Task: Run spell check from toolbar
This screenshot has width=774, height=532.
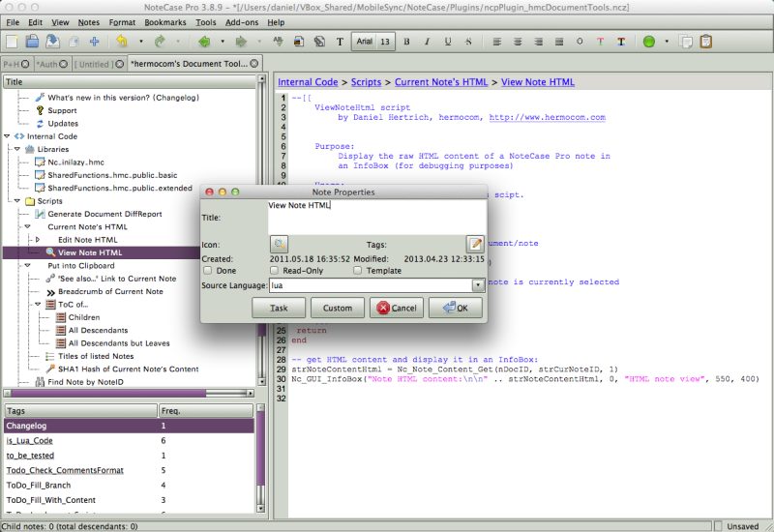Action: coord(279,42)
